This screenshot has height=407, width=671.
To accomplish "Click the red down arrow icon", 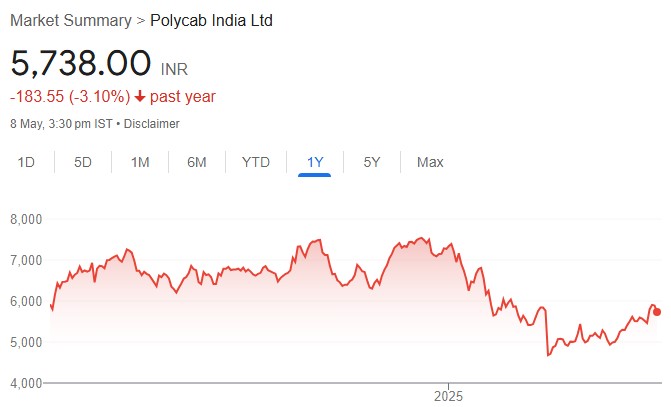I will [x=139, y=97].
